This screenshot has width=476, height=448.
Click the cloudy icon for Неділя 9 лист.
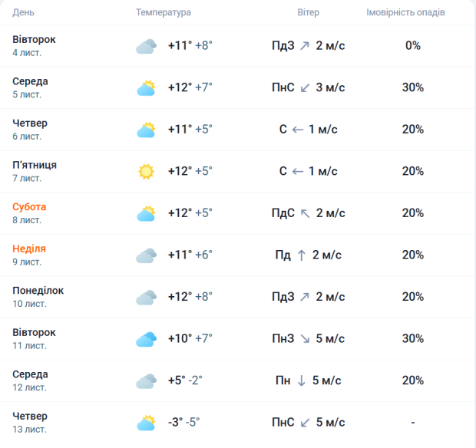tap(146, 255)
